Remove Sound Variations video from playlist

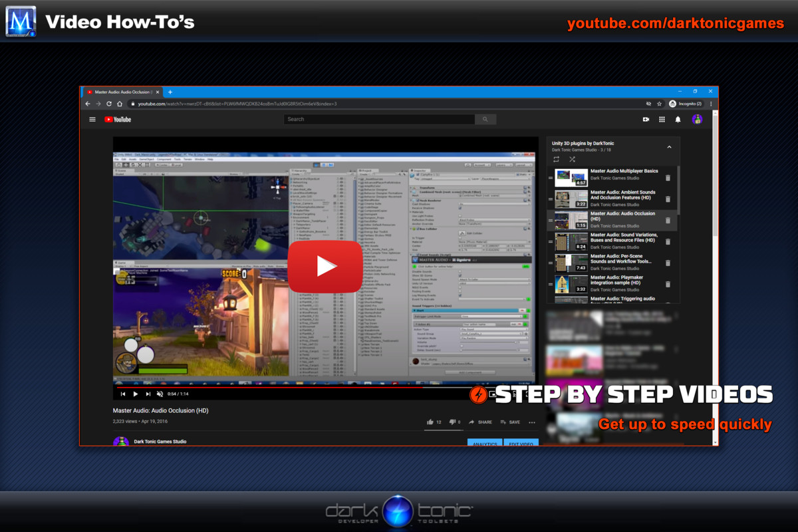[x=668, y=242]
